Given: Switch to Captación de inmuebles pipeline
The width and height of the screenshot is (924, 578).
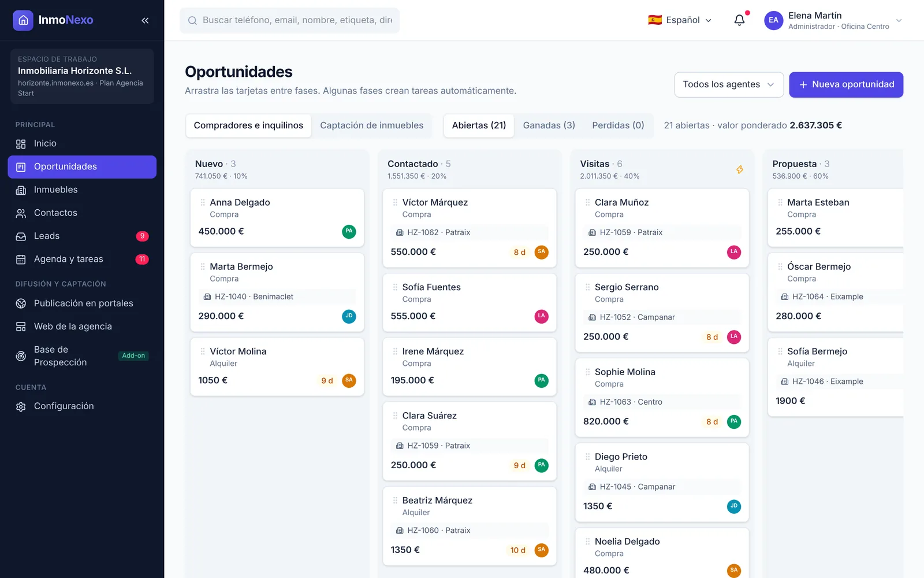Looking at the screenshot, I should point(371,125).
